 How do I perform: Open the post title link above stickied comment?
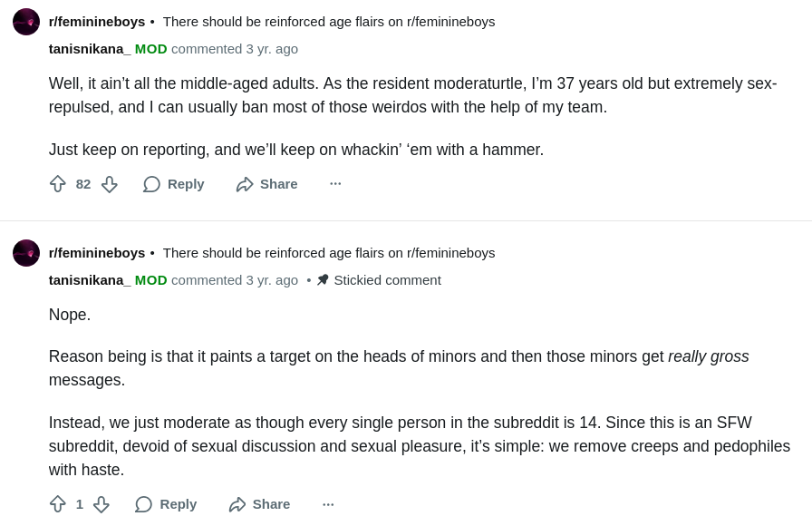click(329, 253)
